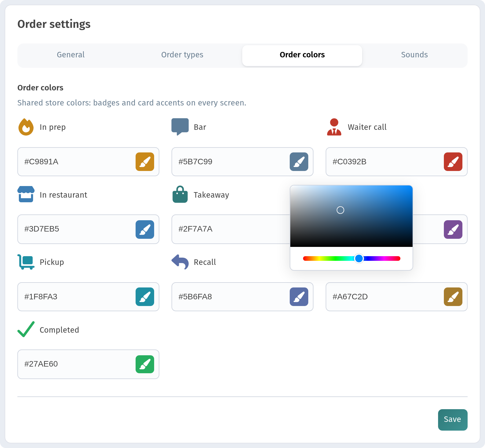Viewport: 485px width, 448px height.
Task: Click the In restaurant storefront icon
Action: click(x=26, y=194)
